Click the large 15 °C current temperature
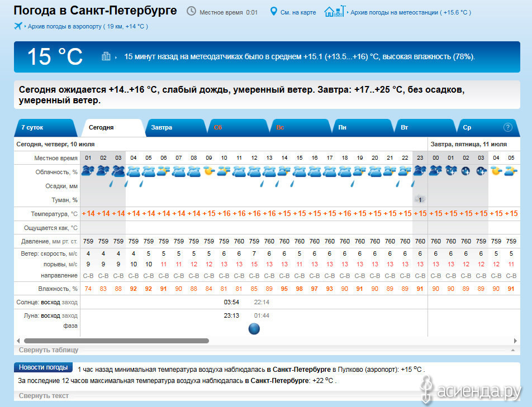 click(55, 56)
